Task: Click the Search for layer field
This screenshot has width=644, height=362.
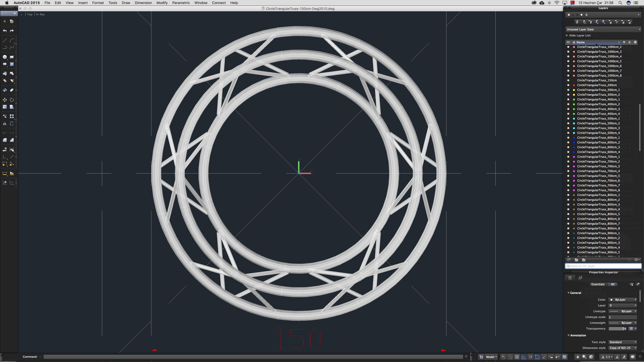Action: pyautogui.click(x=603, y=266)
